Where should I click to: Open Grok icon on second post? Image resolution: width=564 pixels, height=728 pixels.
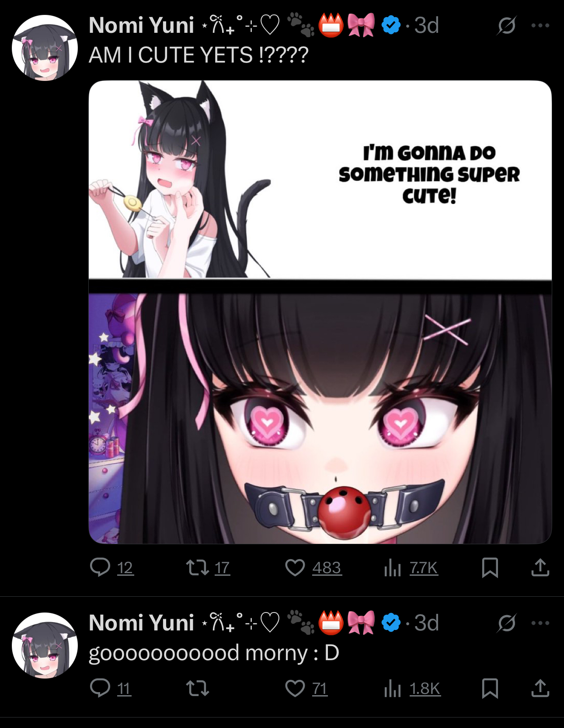pos(506,623)
